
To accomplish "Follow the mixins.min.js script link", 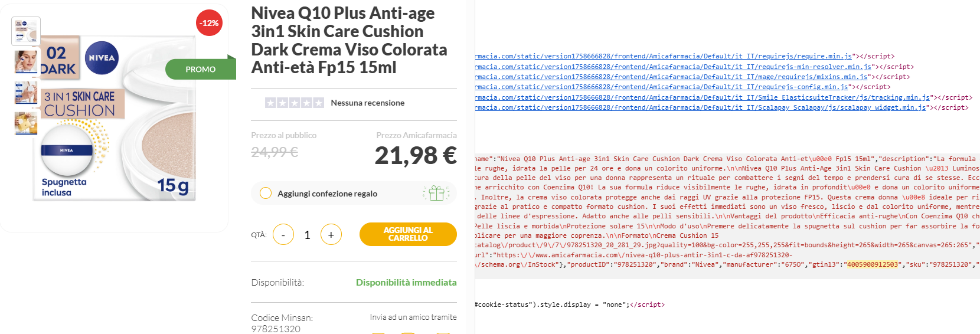I will pyautogui.click(x=671, y=77).
